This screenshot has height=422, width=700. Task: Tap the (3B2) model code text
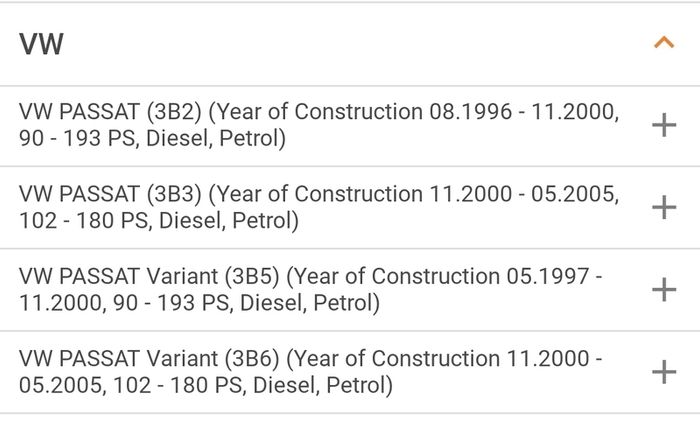[175, 113]
